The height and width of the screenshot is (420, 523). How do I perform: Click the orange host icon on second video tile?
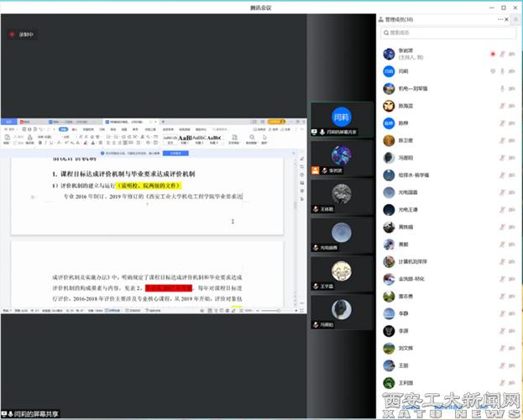click(x=315, y=170)
